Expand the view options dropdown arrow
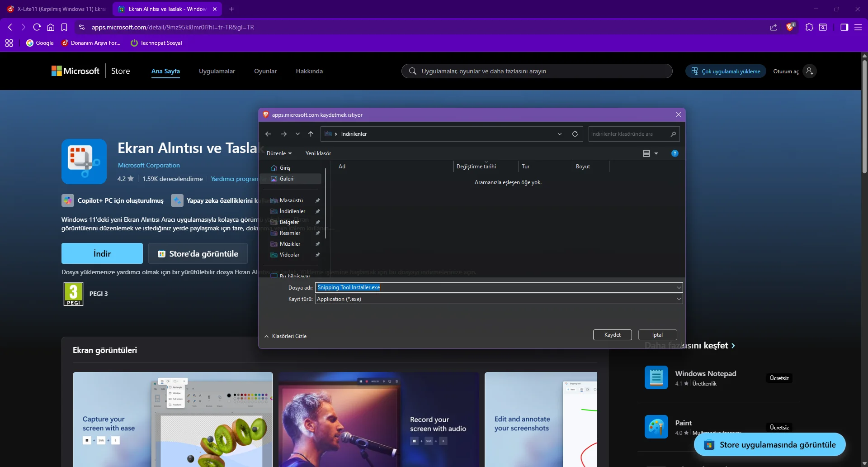Image resolution: width=868 pixels, height=467 pixels. point(656,153)
